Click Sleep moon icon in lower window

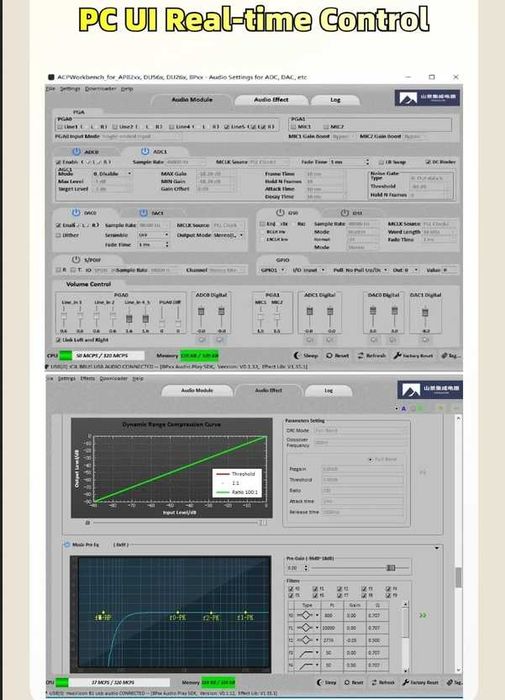click(x=320, y=683)
